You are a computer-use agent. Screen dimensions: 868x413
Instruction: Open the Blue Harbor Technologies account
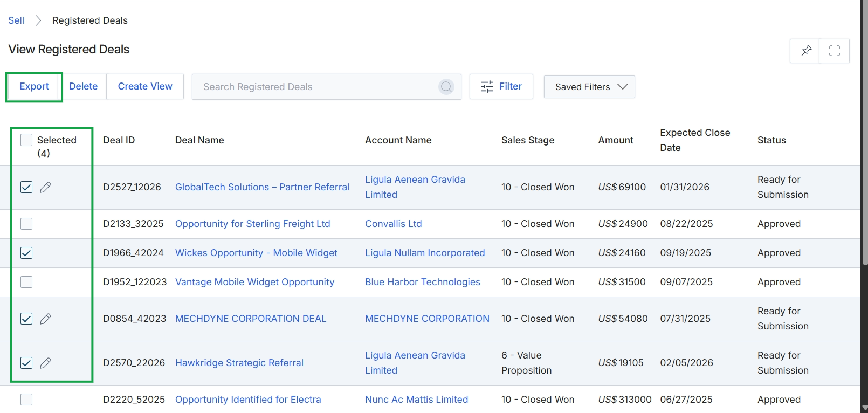tap(423, 282)
